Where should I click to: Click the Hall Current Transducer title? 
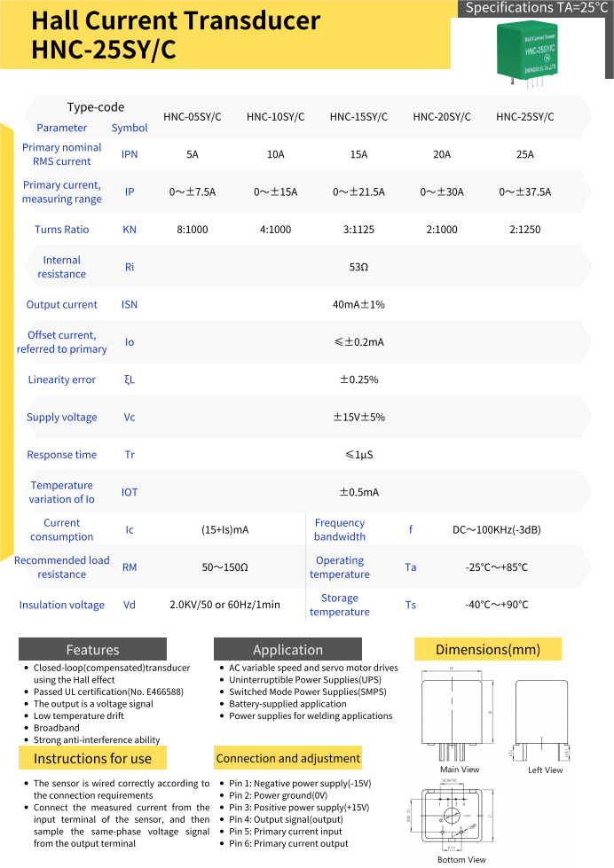coord(176,21)
